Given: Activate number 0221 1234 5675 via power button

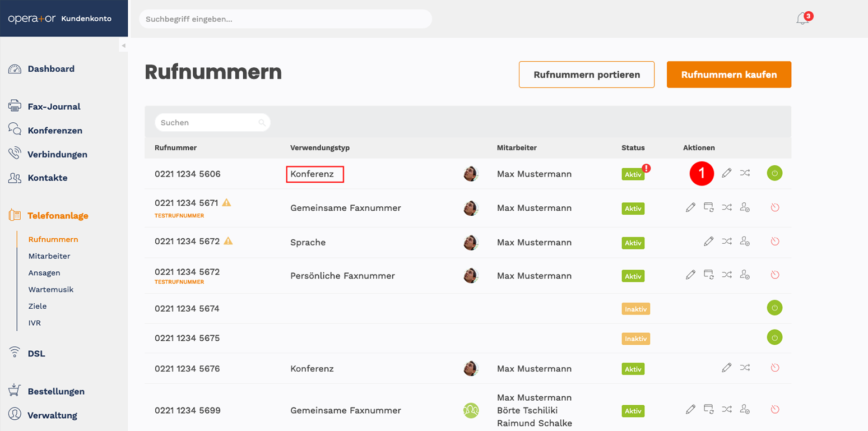Looking at the screenshot, I should pos(774,337).
